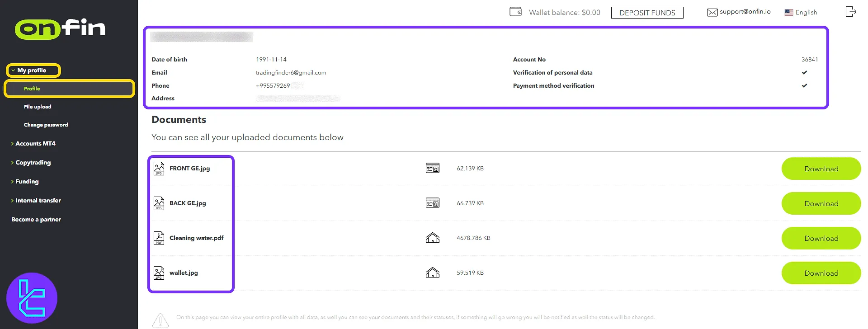Expand the Accounts MT4 section
The width and height of the screenshot is (868, 329).
33,144
